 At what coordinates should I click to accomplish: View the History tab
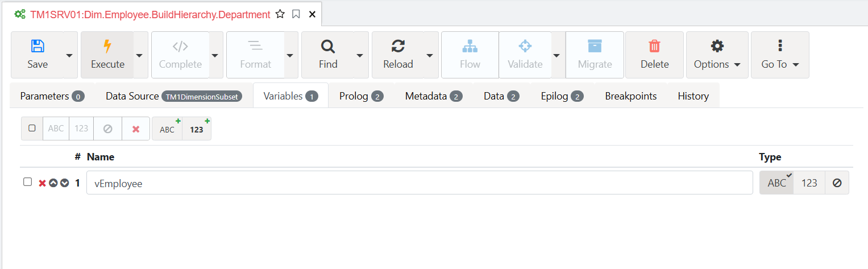693,96
